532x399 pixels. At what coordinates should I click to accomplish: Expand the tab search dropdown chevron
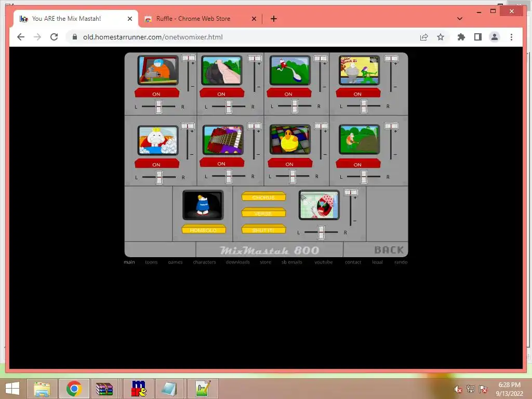(x=460, y=19)
